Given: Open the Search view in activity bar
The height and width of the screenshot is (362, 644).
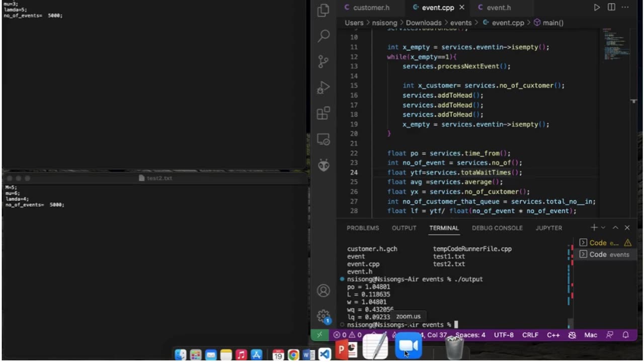Looking at the screenshot, I should pos(324,36).
